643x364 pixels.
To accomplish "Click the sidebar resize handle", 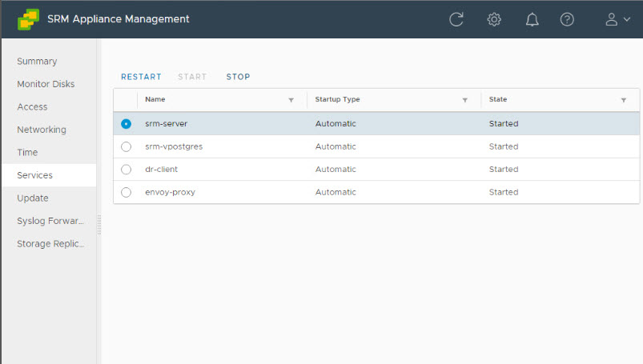I will (x=99, y=225).
